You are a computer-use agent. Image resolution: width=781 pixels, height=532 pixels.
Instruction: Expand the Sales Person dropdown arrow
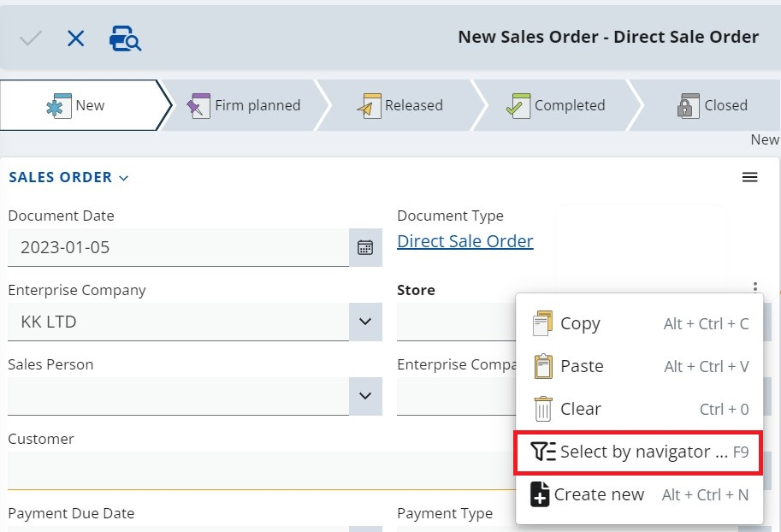pyautogui.click(x=365, y=396)
